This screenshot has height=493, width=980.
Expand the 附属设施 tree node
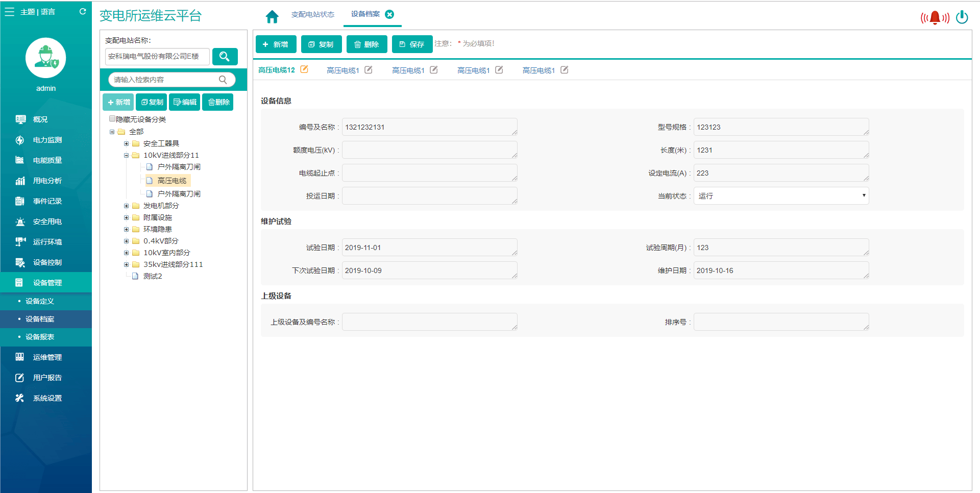126,217
